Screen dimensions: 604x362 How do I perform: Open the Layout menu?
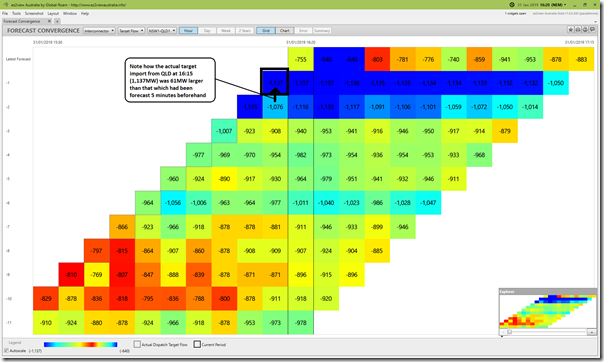pyautogui.click(x=53, y=13)
